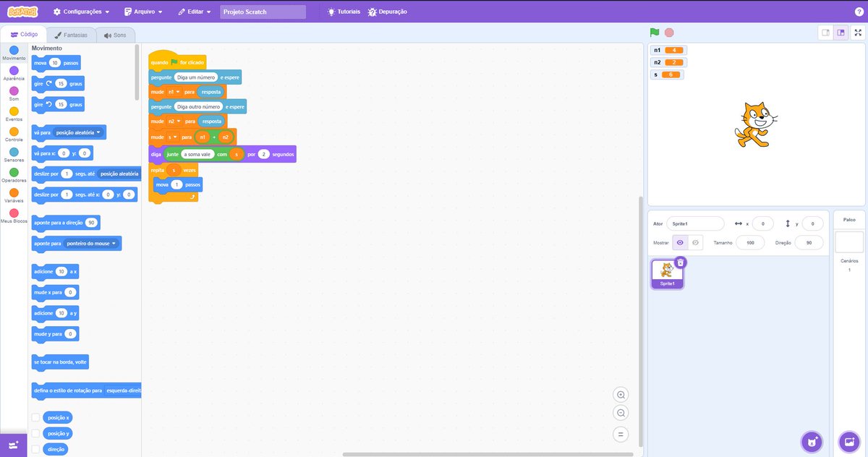868x457 pixels.
Task: Open the choose a backdrop button
Action: (x=848, y=441)
